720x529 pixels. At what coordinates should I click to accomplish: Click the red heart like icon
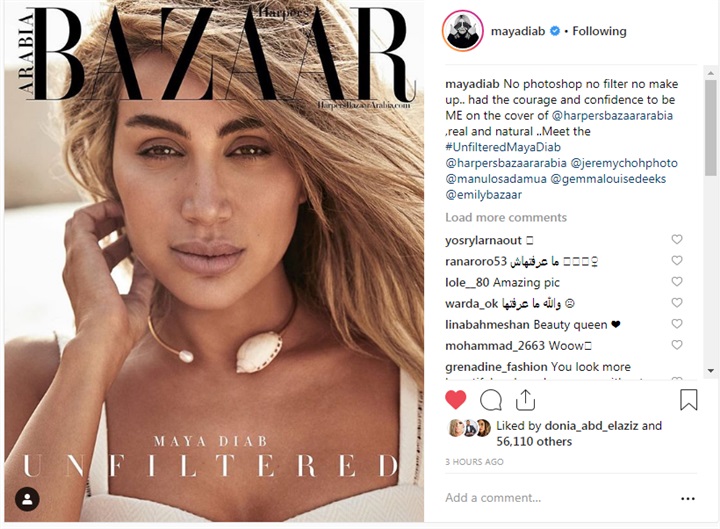(456, 400)
